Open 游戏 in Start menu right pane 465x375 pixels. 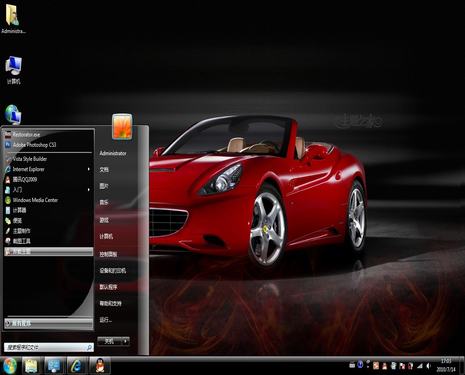[104, 220]
